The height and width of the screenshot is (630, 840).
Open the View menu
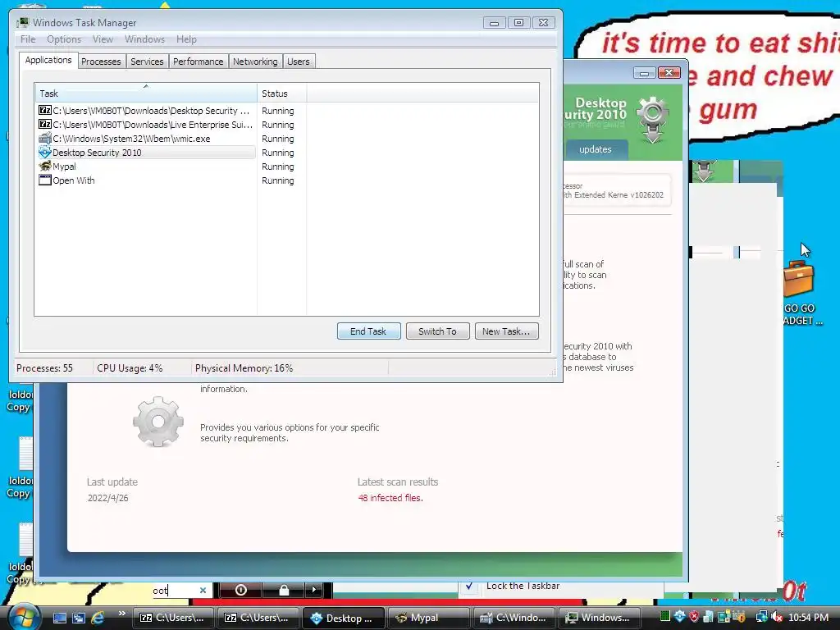click(x=103, y=39)
